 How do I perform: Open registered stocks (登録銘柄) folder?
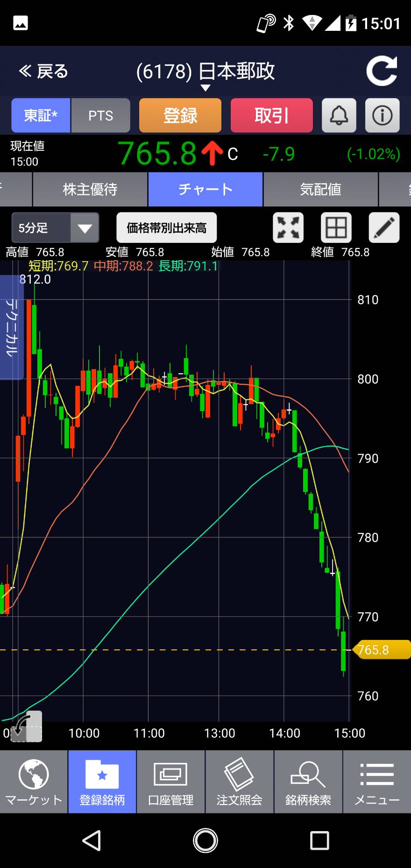tap(102, 782)
